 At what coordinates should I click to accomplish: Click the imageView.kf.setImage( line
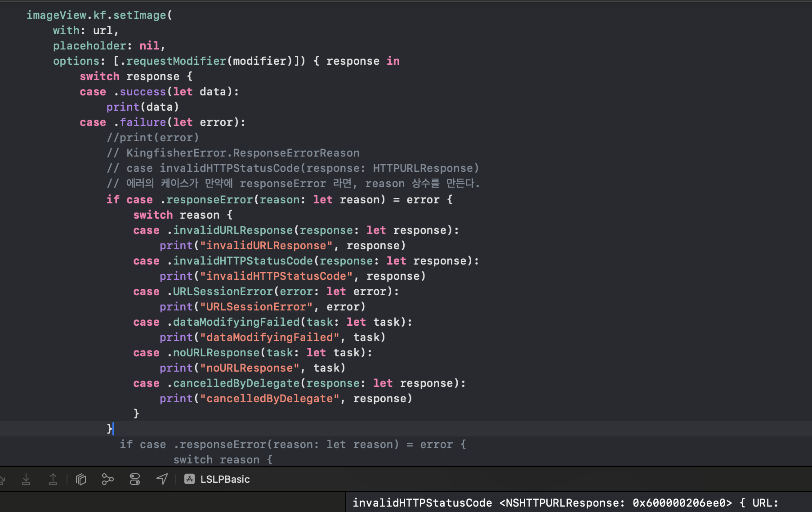(x=99, y=15)
